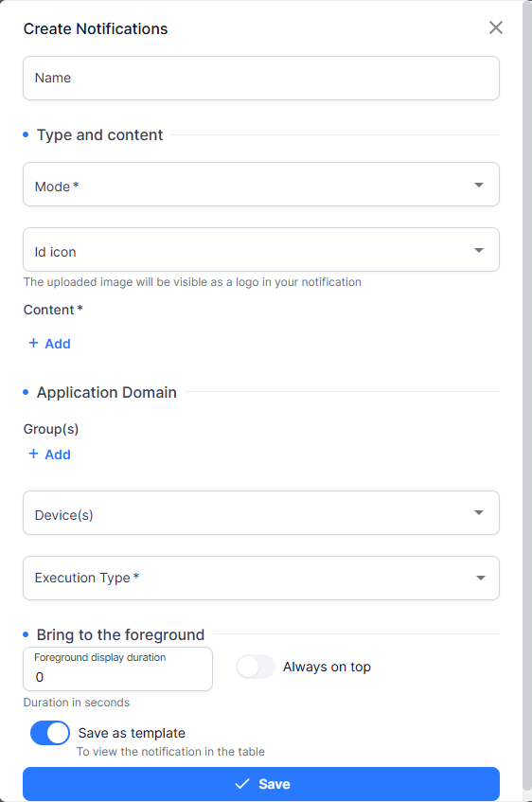Click the vertical scrollbar of the dialog

pyautogui.click(x=527, y=397)
